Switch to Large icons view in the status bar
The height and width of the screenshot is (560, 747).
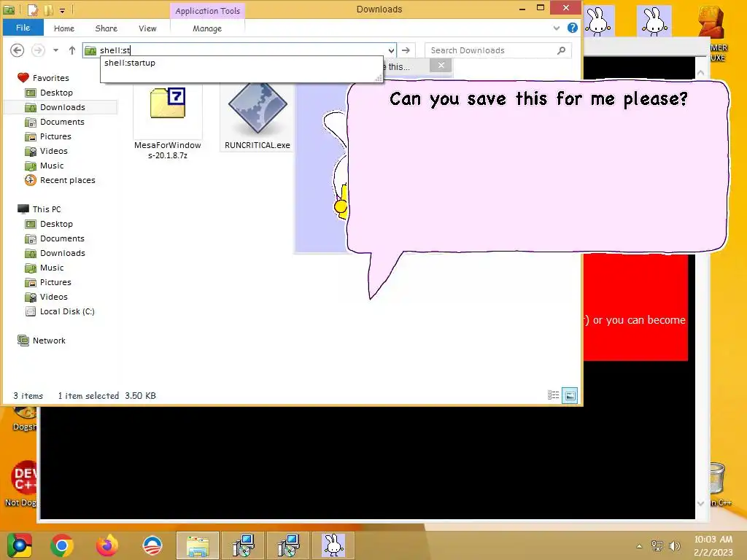[x=570, y=395]
